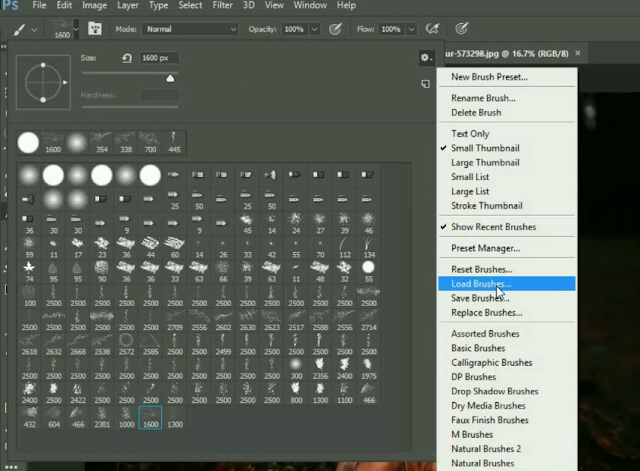
Task: Pick the star brush size 74
Action: click(29, 272)
